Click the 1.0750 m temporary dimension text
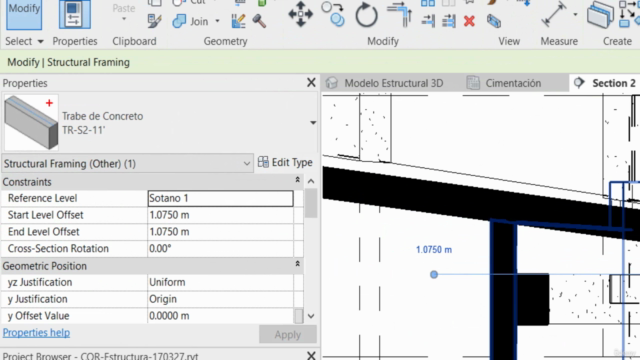The width and height of the screenshot is (640, 360). [434, 250]
